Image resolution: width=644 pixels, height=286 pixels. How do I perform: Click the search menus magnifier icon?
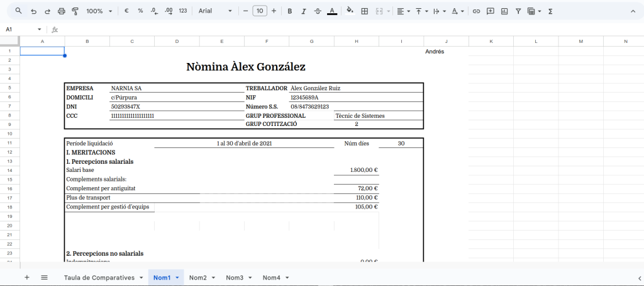pos(18,11)
